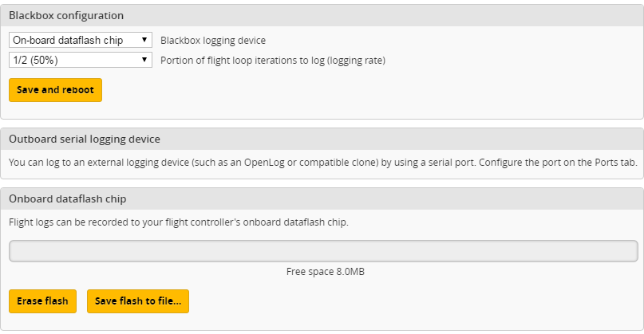Click the 'Portion of flight loop iterations' label
This screenshot has height=334, width=644.
tap(239, 60)
